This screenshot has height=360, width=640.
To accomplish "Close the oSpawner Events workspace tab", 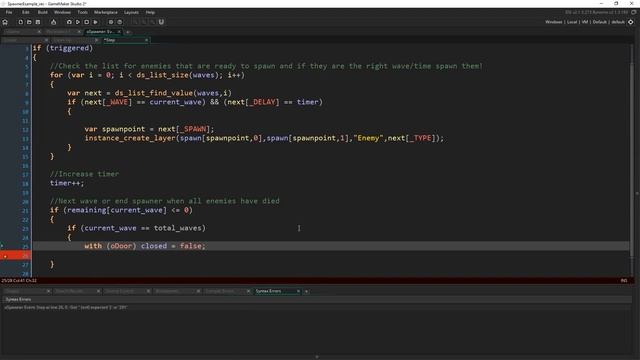I will 119,31.
